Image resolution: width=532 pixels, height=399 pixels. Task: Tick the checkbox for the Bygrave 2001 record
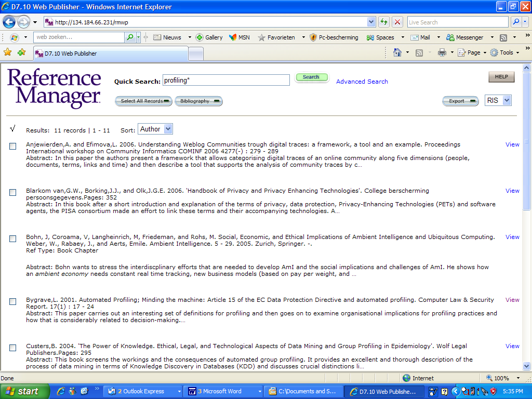point(13,302)
